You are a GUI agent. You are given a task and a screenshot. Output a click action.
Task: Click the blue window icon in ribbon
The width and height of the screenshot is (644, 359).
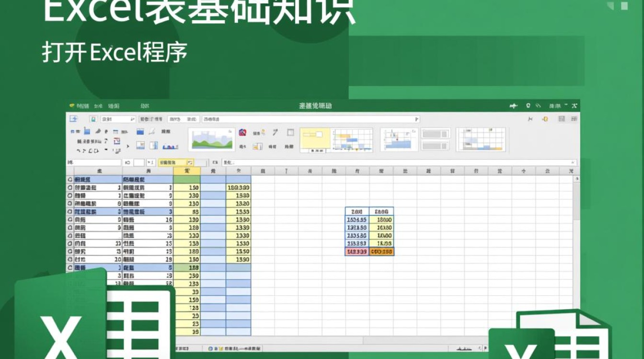click(x=140, y=131)
